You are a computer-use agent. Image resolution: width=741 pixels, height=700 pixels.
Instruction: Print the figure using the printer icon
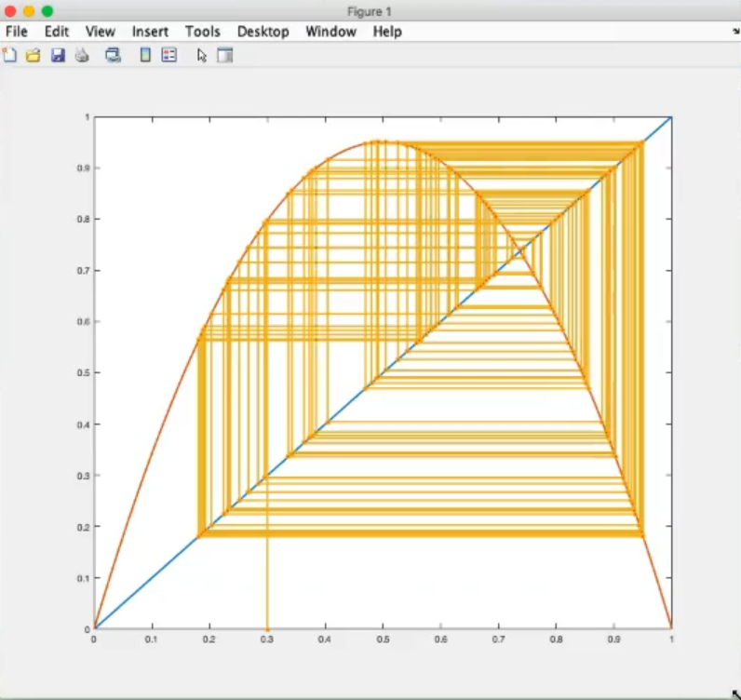[x=82, y=55]
